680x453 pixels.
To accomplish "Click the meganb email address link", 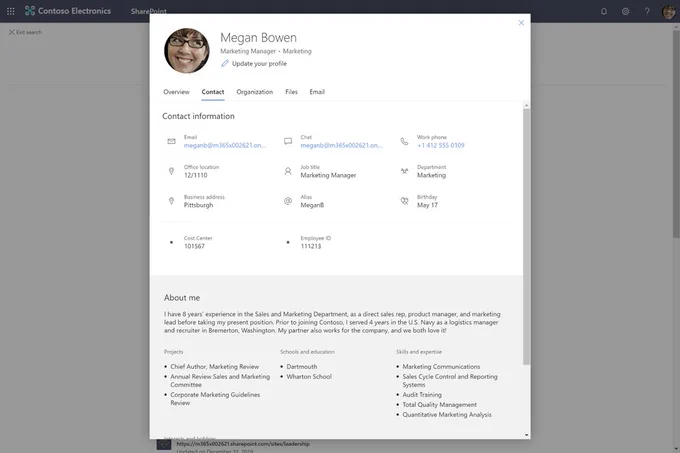I will click(x=225, y=145).
